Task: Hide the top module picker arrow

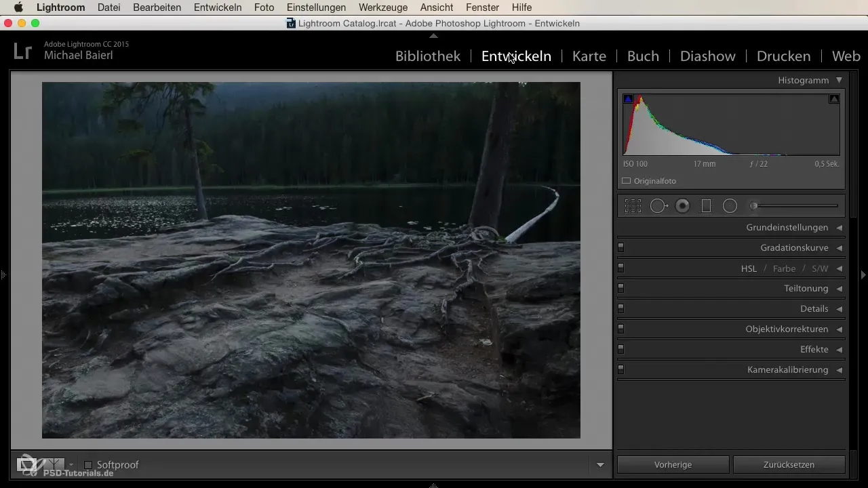Action: pos(434,35)
